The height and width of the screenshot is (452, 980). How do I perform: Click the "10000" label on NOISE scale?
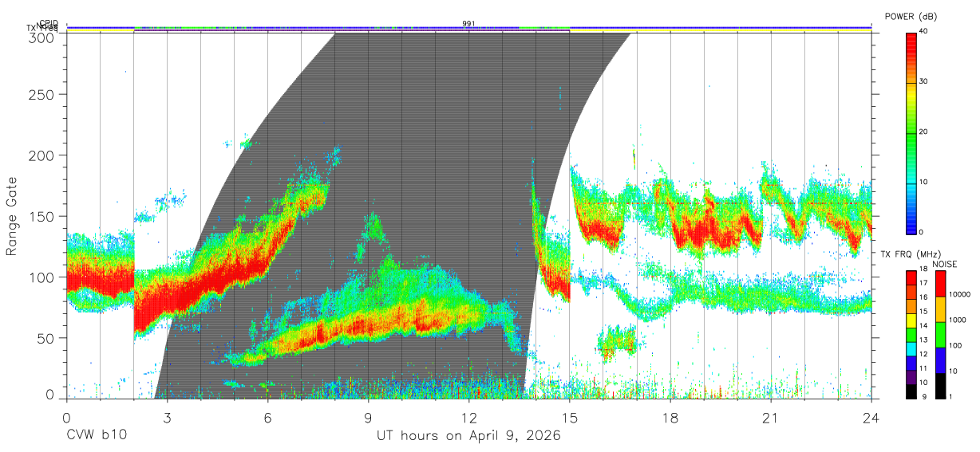[959, 296]
